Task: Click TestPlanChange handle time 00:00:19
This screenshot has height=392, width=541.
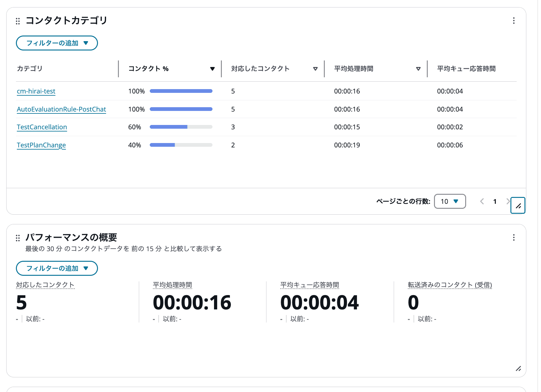Action: pyautogui.click(x=347, y=145)
